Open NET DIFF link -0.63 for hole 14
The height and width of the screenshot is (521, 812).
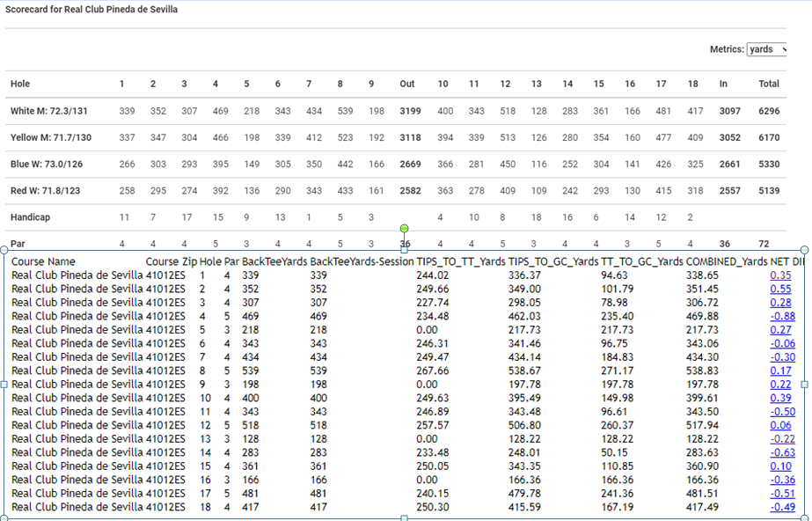coord(782,452)
